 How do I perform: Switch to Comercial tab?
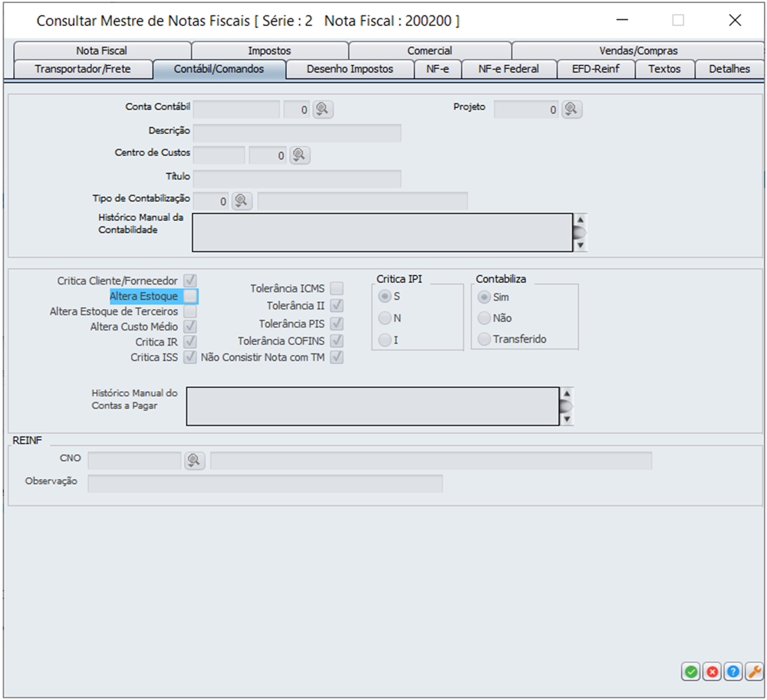pos(430,51)
